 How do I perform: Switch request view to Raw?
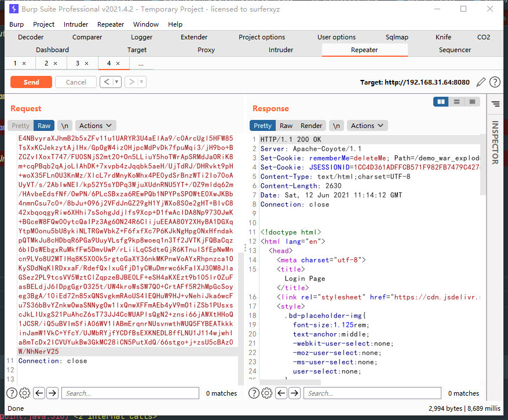tap(44, 126)
